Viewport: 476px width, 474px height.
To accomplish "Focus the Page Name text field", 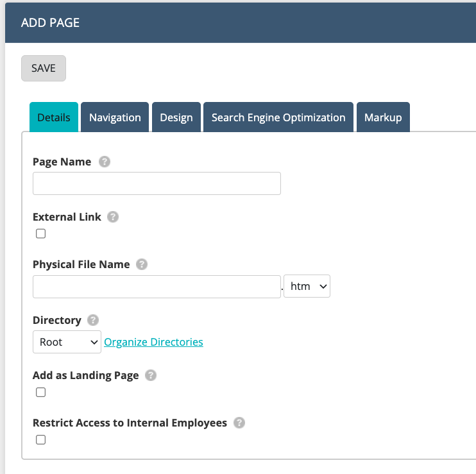I will (x=157, y=183).
